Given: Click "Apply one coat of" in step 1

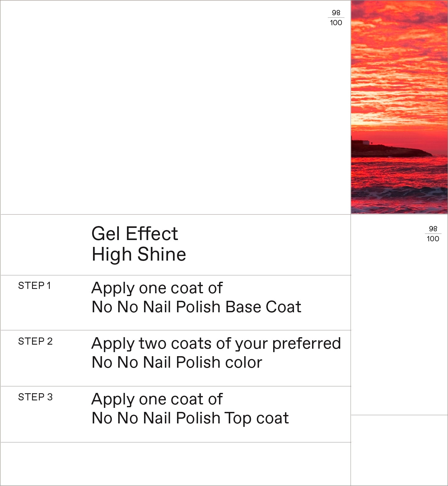Looking at the screenshot, I should (x=157, y=288).
